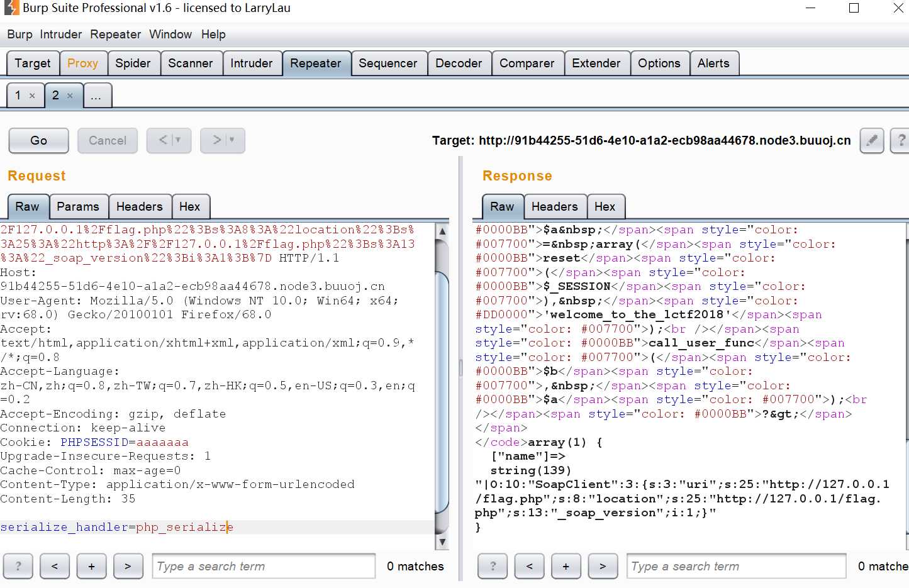
Task: Click the serialize_handler=php_serialize body line
Action: (117, 527)
